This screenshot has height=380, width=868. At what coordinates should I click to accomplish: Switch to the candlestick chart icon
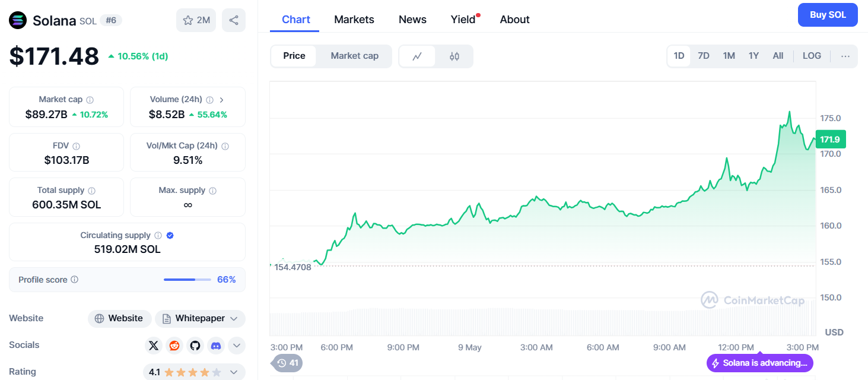(454, 56)
